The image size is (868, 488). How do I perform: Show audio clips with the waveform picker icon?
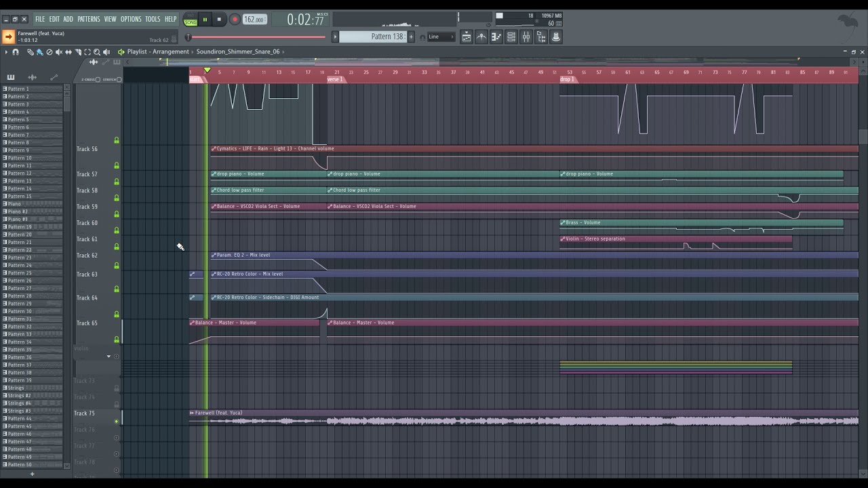[32, 77]
